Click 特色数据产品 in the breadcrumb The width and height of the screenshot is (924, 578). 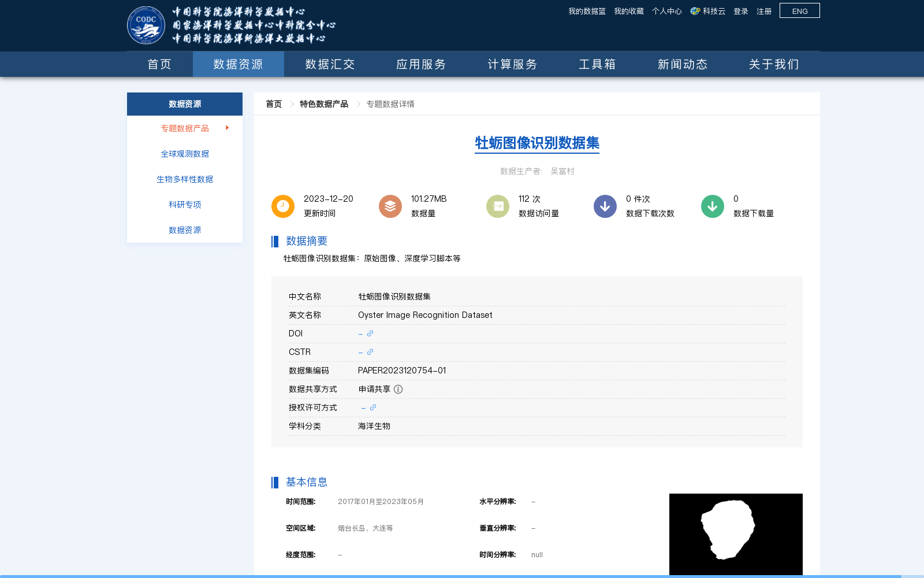tap(324, 104)
